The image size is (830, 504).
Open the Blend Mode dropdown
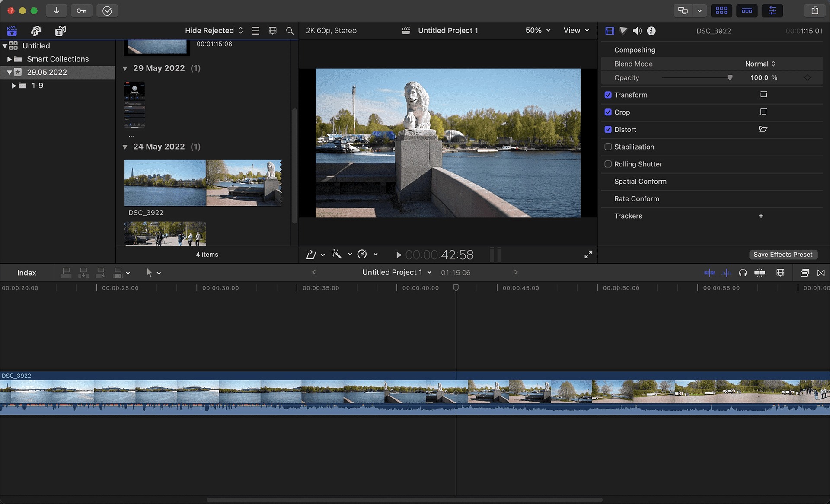point(760,64)
